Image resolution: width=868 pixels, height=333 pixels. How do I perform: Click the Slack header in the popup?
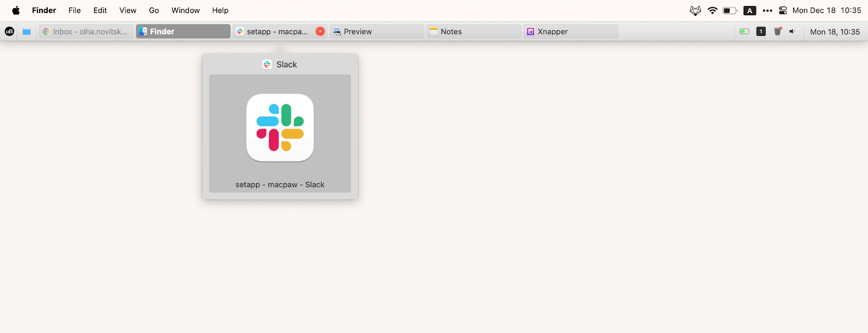[280, 65]
